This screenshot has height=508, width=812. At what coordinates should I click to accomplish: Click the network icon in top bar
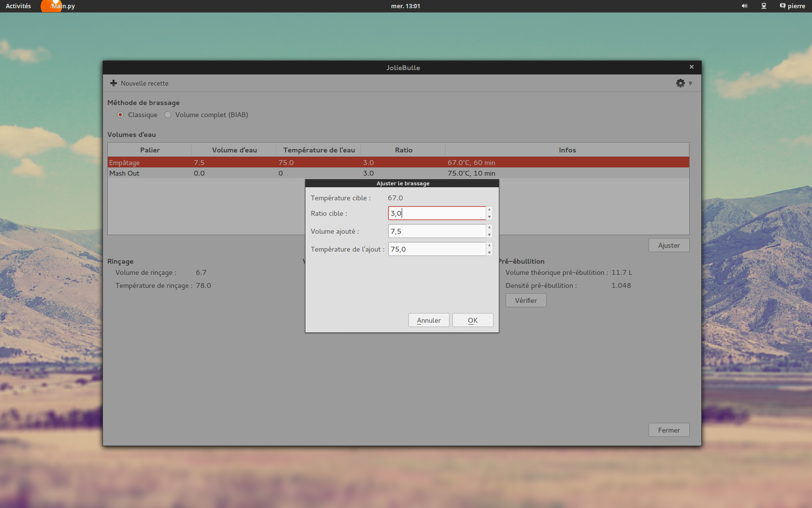point(764,6)
